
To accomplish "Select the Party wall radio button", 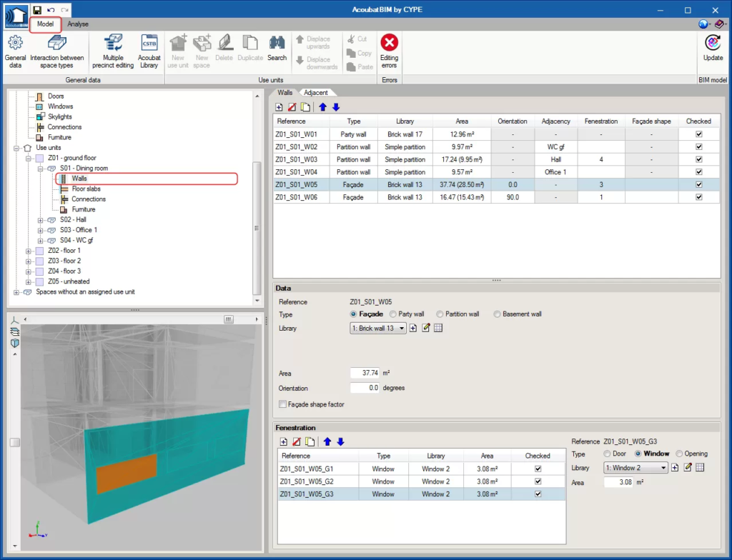I will pos(393,314).
